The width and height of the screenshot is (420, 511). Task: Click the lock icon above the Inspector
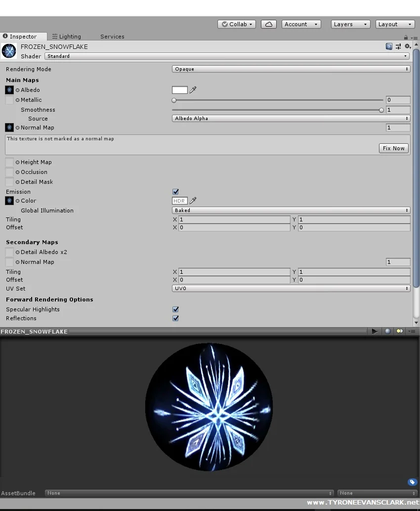click(x=405, y=37)
